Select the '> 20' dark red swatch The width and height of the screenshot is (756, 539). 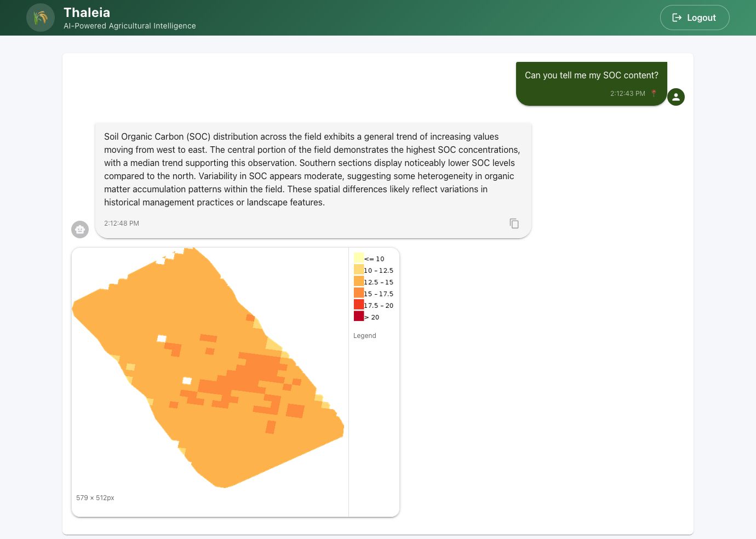click(359, 317)
